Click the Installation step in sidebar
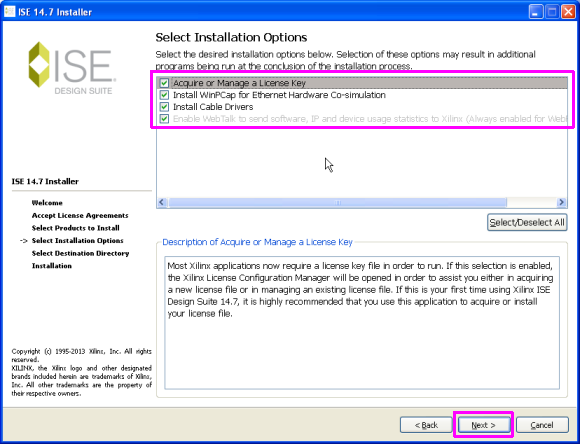This screenshot has height=444, width=580. point(52,266)
